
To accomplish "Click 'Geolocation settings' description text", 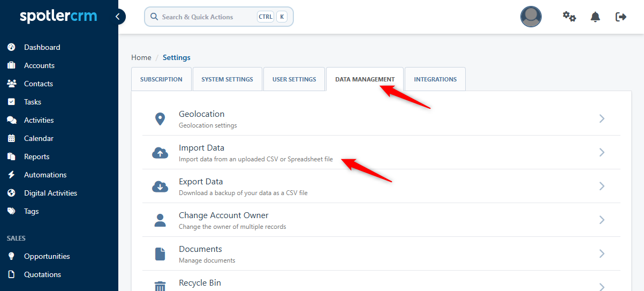I will tap(208, 125).
